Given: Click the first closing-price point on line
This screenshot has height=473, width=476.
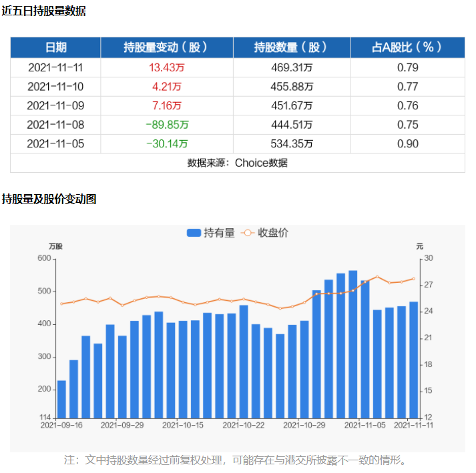Looking at the screenshot, I should tap(61, 304).
